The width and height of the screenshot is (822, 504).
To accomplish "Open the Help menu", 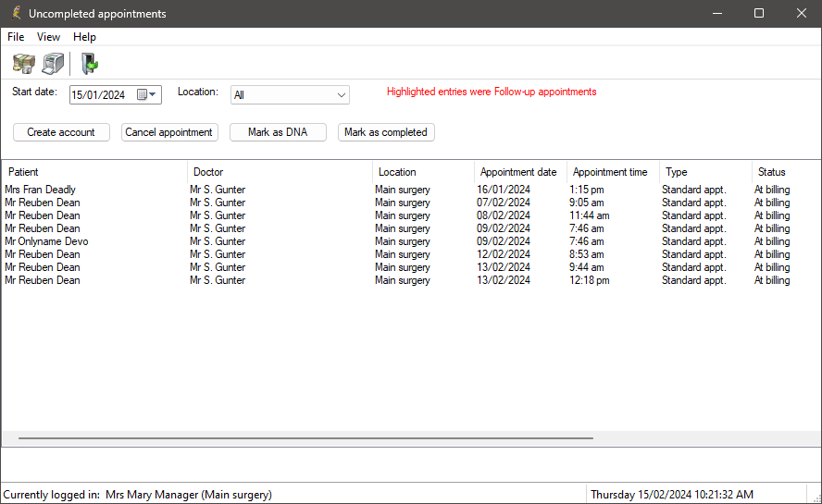I will click(x=84, y=37).
